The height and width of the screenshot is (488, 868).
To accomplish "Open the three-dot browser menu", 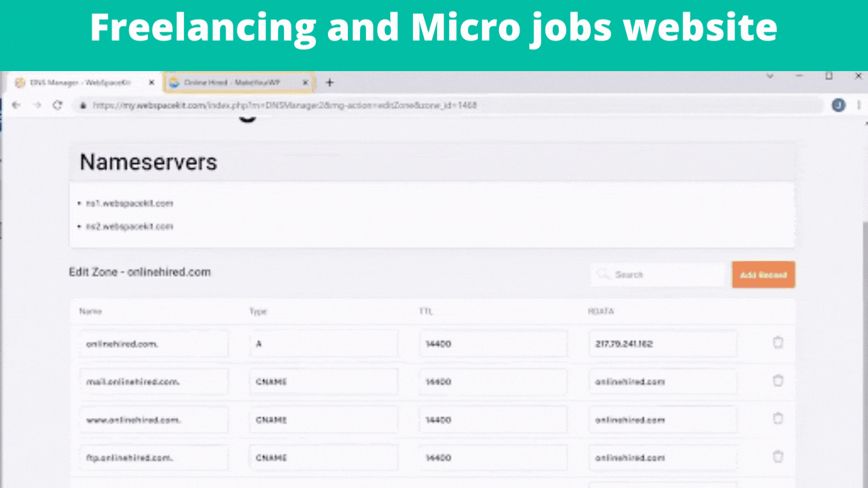I will (x=858, y=105).
